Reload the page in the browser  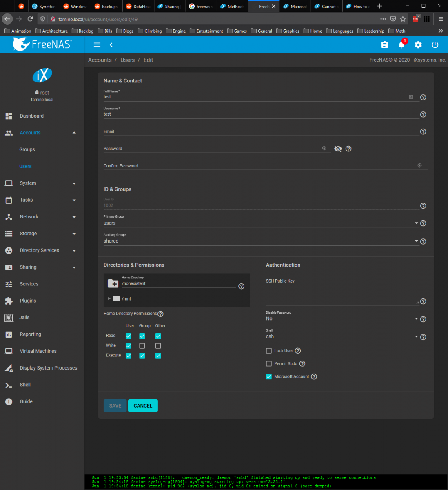pyautogui.click(x=30, y=19)
